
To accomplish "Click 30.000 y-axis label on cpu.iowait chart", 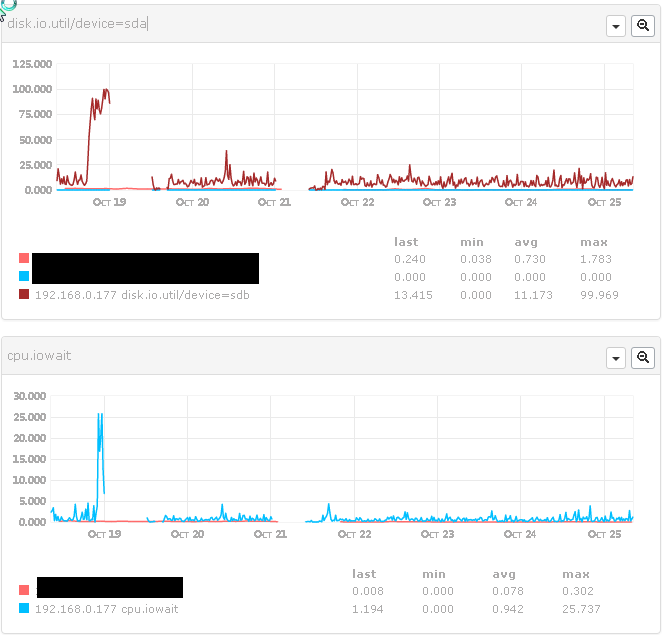I will [x=30, y=396].
